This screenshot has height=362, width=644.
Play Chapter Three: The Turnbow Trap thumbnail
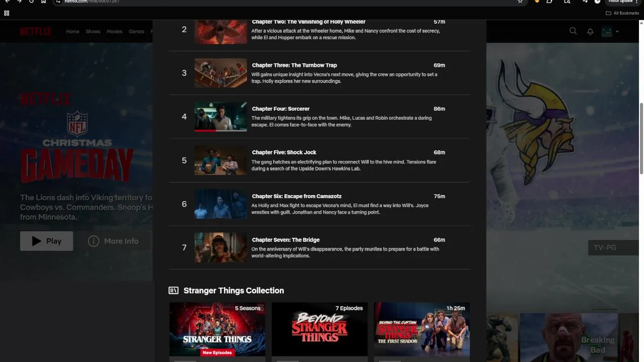pyautogui.click(x=221, y=73)
